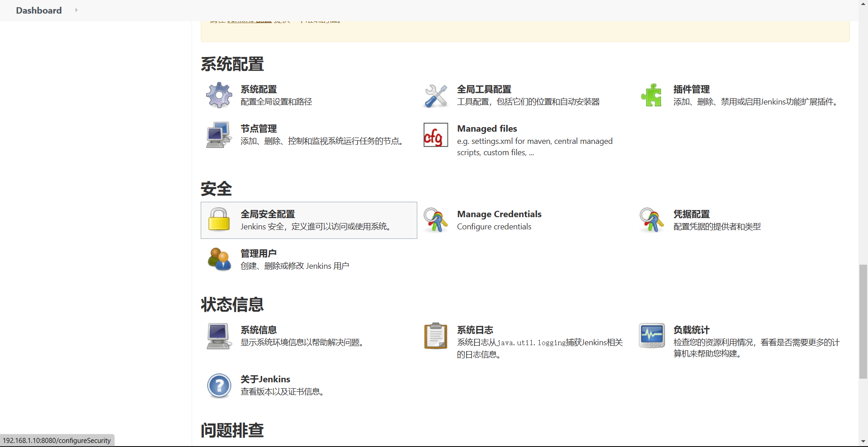Click the scrollbar up arrow
Image resolution: width=868 pixels, height=447 pixels.
863,4
